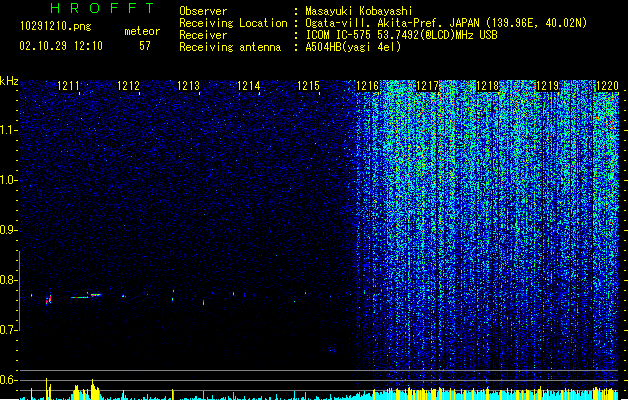Click the 1216 time marker
This screenshot has width=629, height=400.
[368, 86]
